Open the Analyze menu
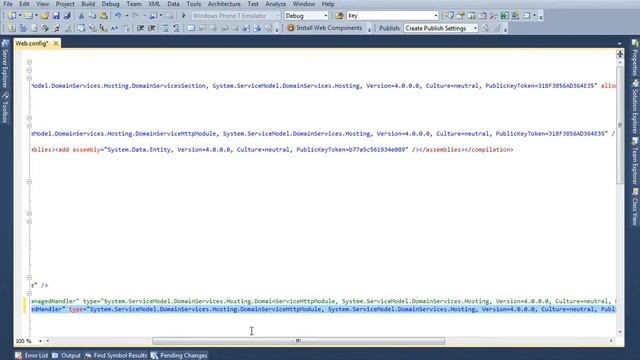 click(x=276, y=4)
